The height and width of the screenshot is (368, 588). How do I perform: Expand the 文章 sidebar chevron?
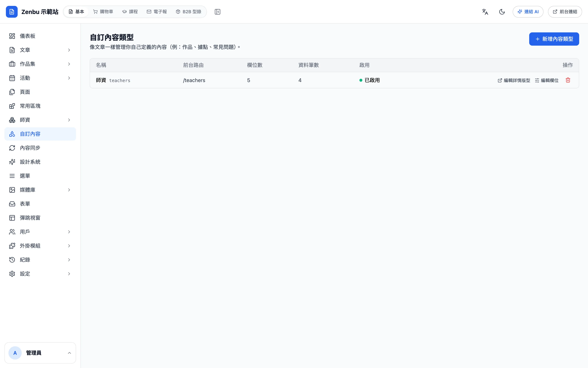(69, 50)
